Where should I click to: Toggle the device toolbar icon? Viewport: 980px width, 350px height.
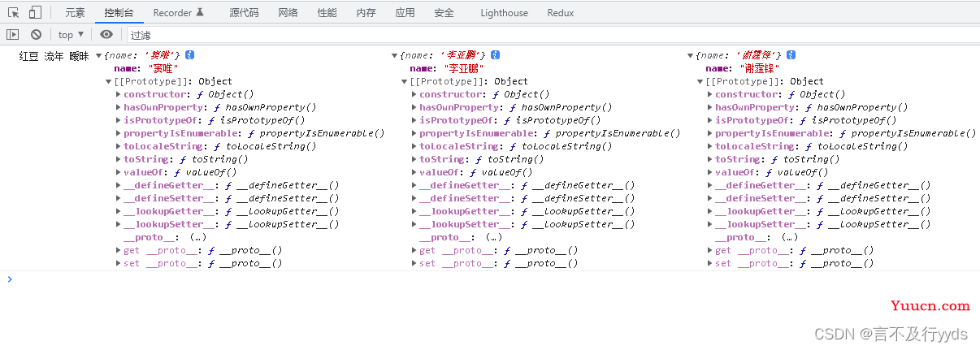pos(35,12)
